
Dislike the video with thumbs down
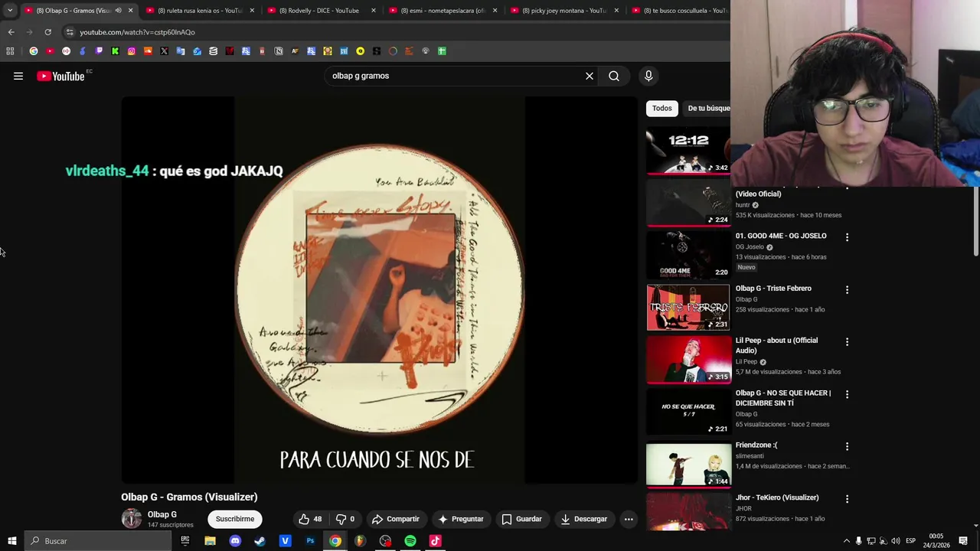click(345, 519)
